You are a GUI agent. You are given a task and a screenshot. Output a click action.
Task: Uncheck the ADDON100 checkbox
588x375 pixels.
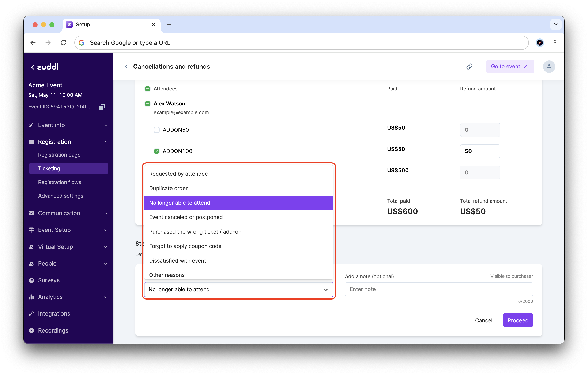pyautogui.click(x=157, y=151)
